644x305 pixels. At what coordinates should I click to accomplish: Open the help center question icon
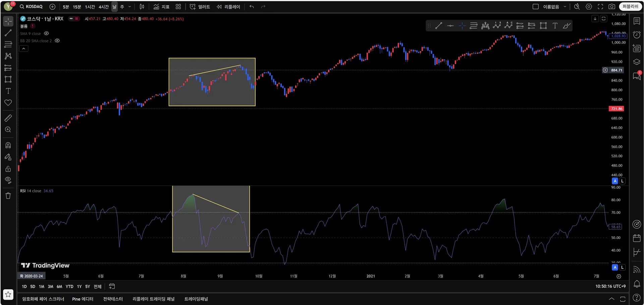click(637, 298)
